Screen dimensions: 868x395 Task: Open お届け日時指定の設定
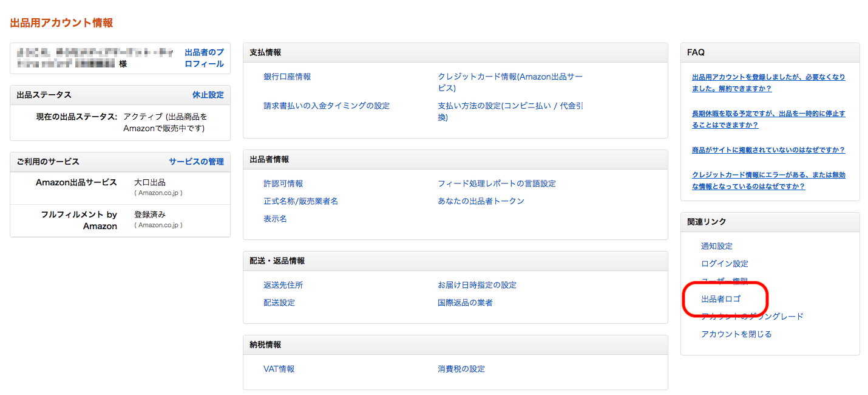pos(477,285)
